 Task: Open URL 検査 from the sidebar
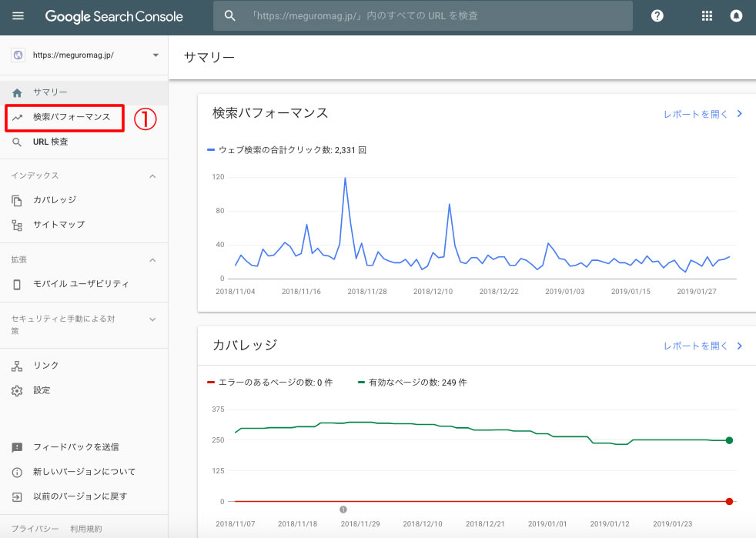[x=50, y=142]
